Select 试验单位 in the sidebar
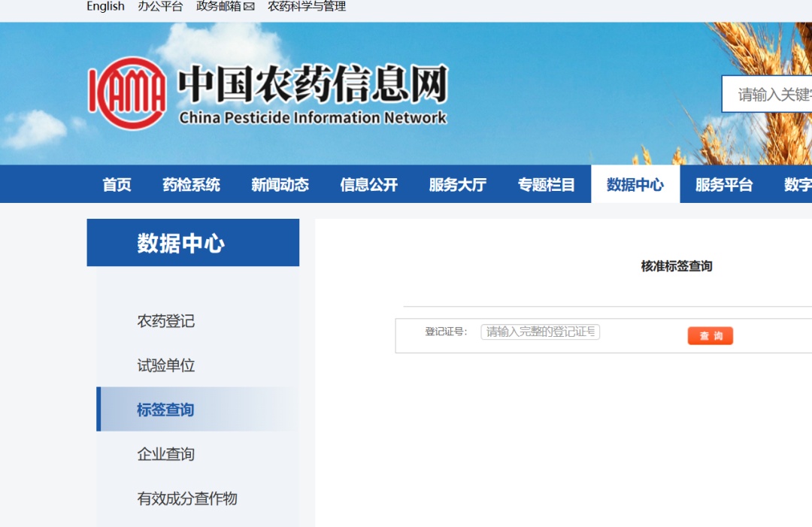The image size is (812, 527). (x=165, y=365)
